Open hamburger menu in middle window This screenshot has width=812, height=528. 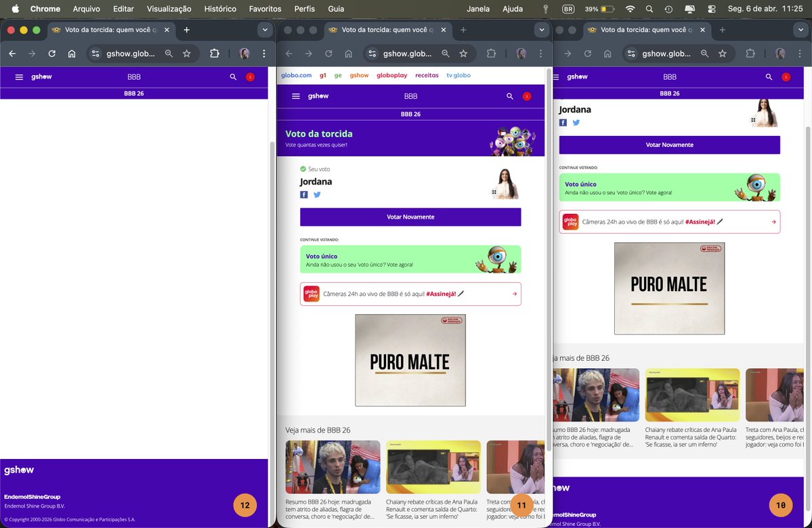296,96
